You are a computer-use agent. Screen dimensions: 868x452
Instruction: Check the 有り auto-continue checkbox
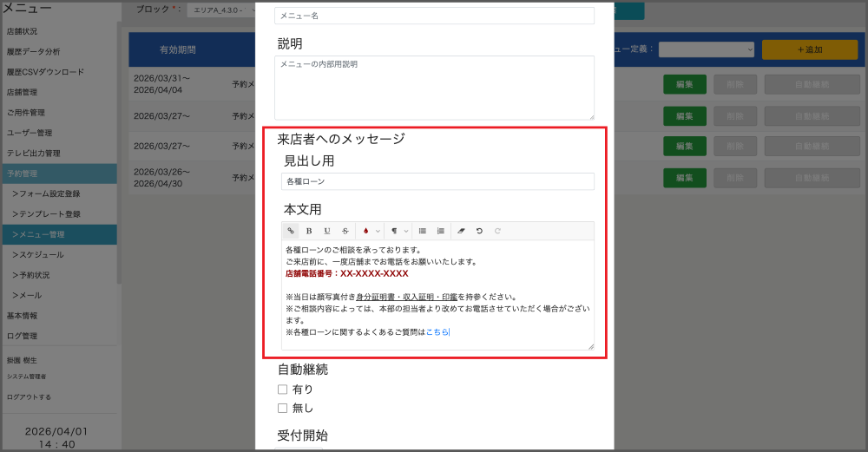[282, 390]
